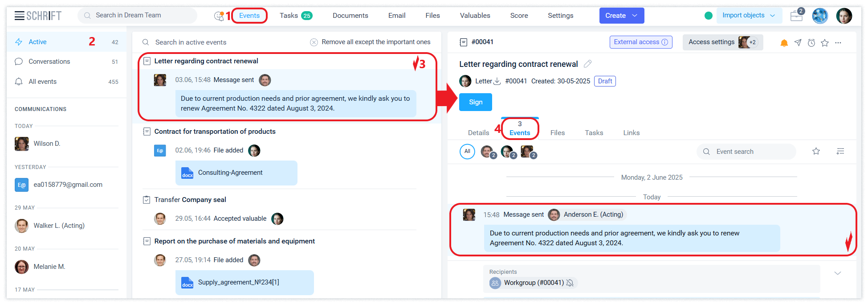Viewport: 868px width, 305px height.
Task: Switch to the Files tab in document panel
Action: (x=557, y=133)
